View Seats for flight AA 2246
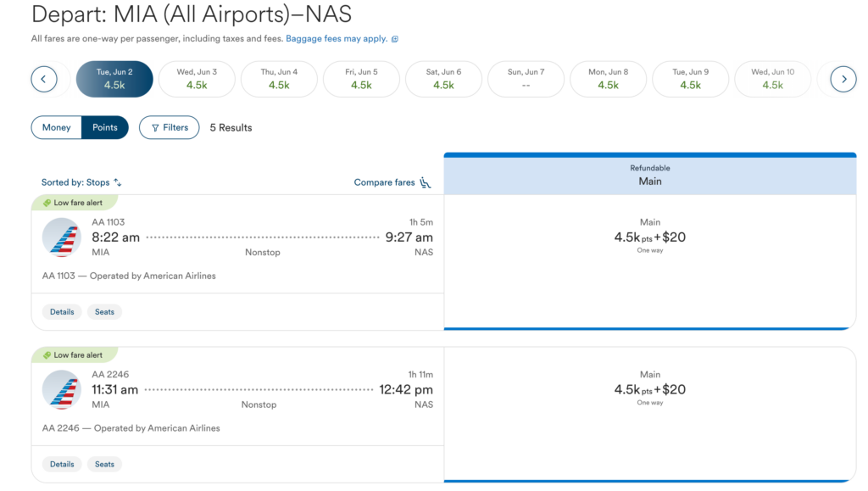Screen dimensions: 868x491 tap(104, 464)
